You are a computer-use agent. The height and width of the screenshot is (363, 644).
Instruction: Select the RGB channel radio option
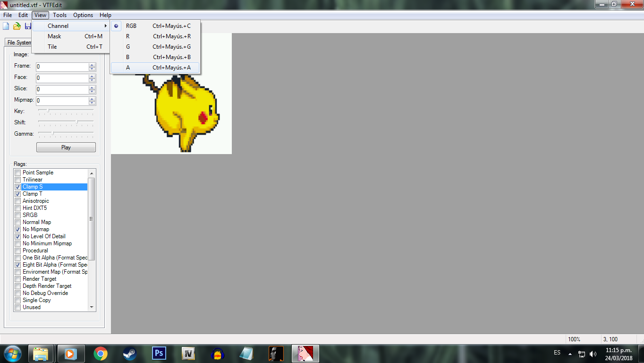click(x=155, y=26)
